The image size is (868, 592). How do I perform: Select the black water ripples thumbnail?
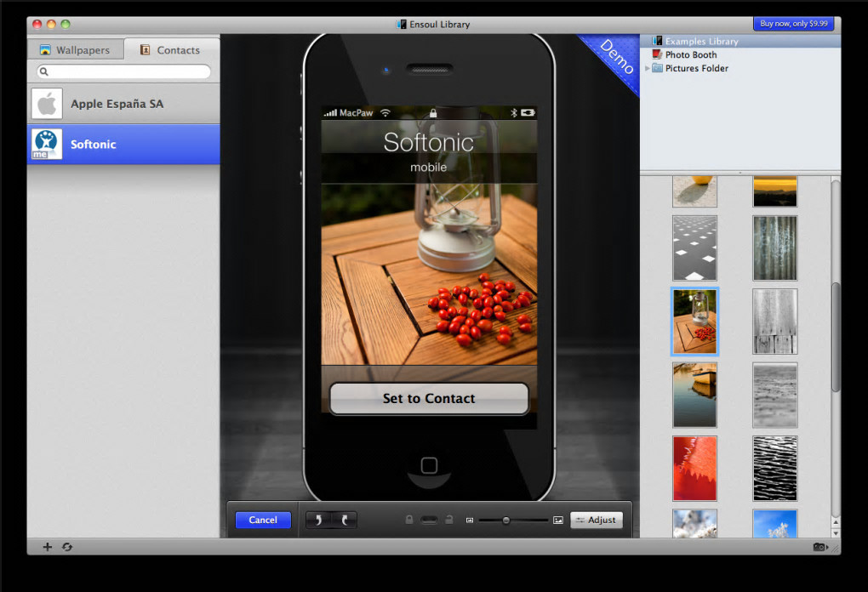(775, 468)
